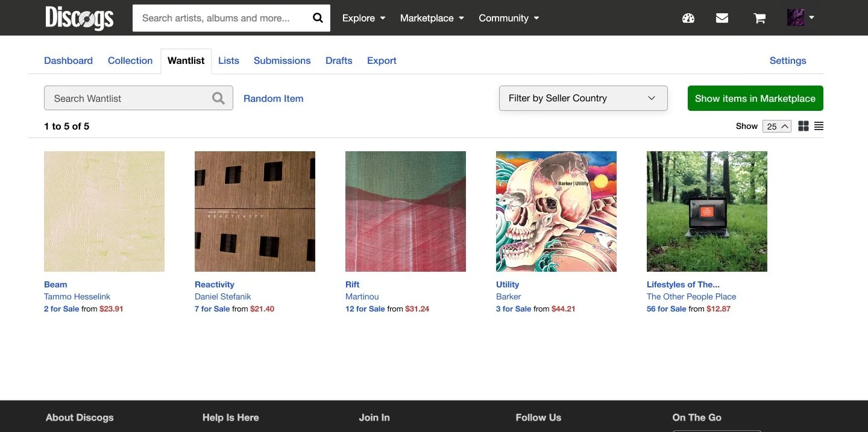
Task: Open the Utility release title link
Action: pyautogui.click(x=508, y=284)
